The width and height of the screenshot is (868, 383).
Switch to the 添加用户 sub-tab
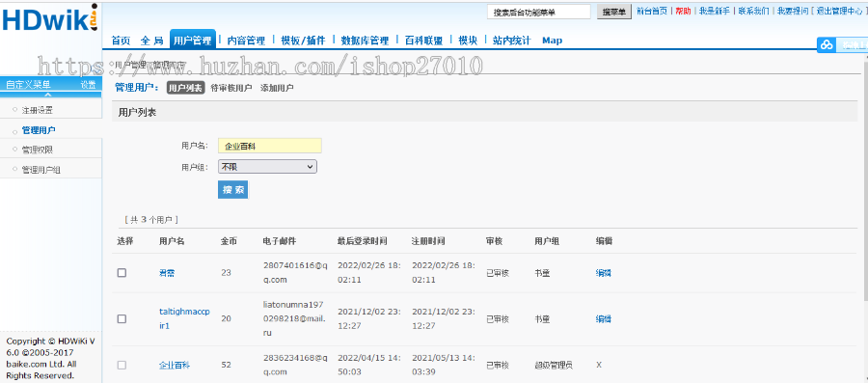pos(277,88)
